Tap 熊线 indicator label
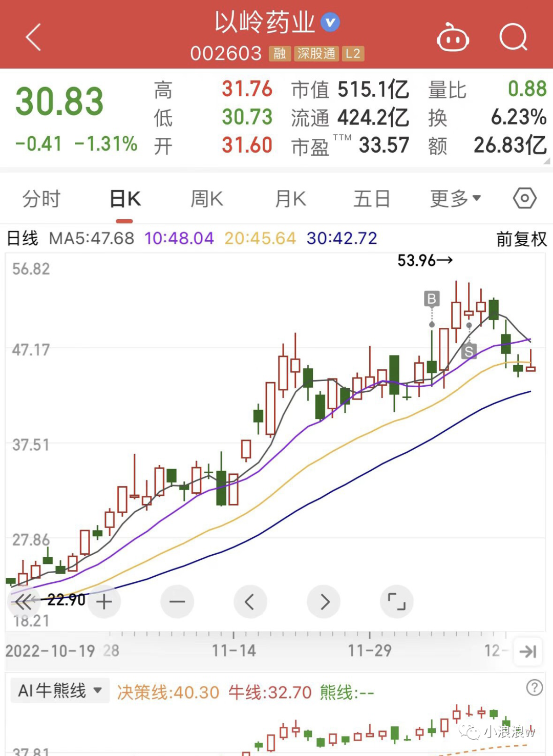 coord(347,692)
